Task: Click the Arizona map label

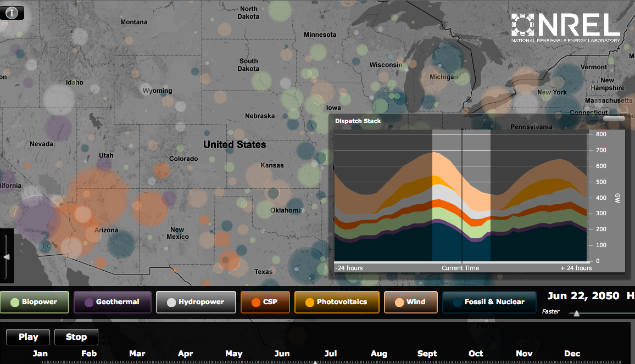Action: pos(106,230)
